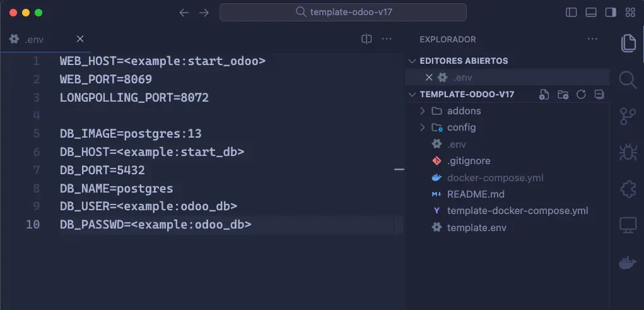Place cursor on DB_HOST line
The image size is (644, 310).
[x=152, y=152]
